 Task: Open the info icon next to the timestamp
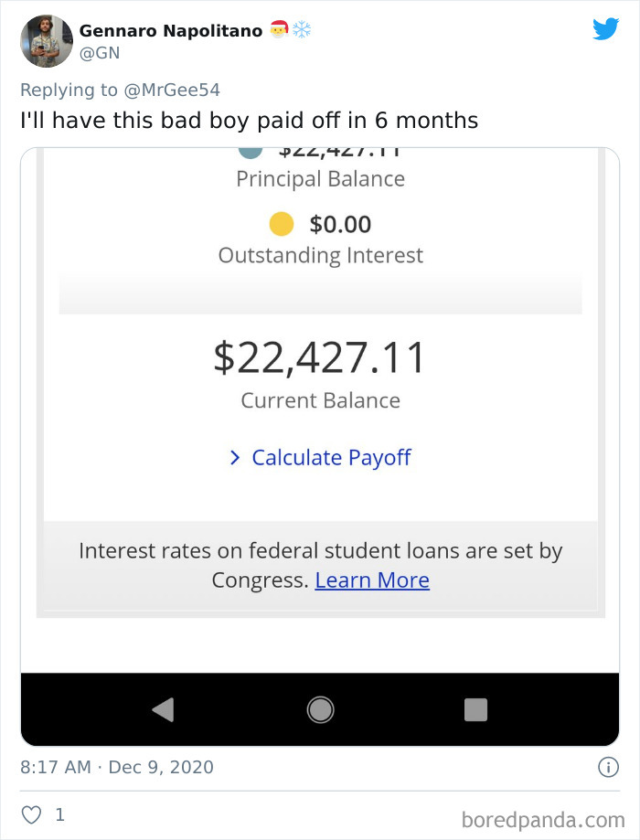(607, 767)
